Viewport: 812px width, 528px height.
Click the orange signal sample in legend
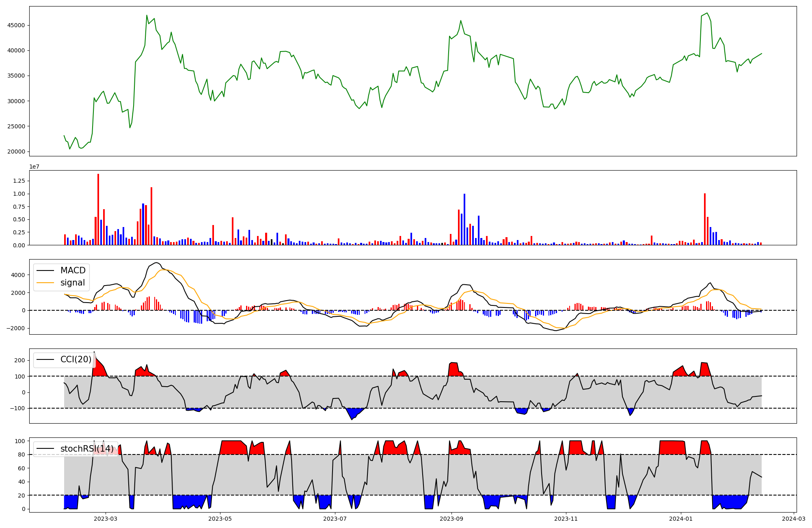coord(45,283)
